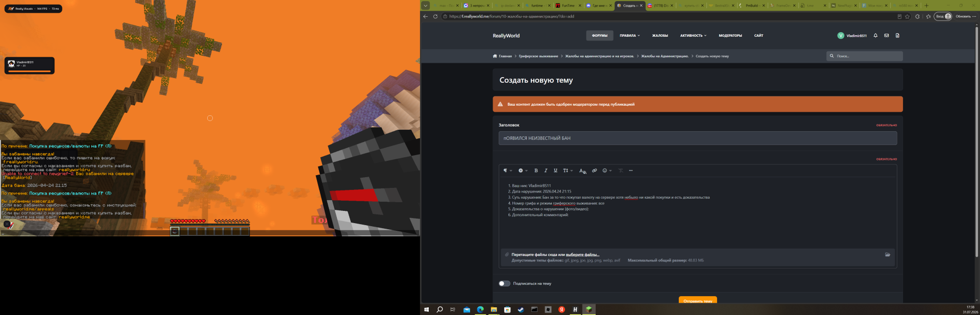The height and width of the screenshot is (315, 980).
Task: Launch Steam from the taskbar
Action: [521, 309]
